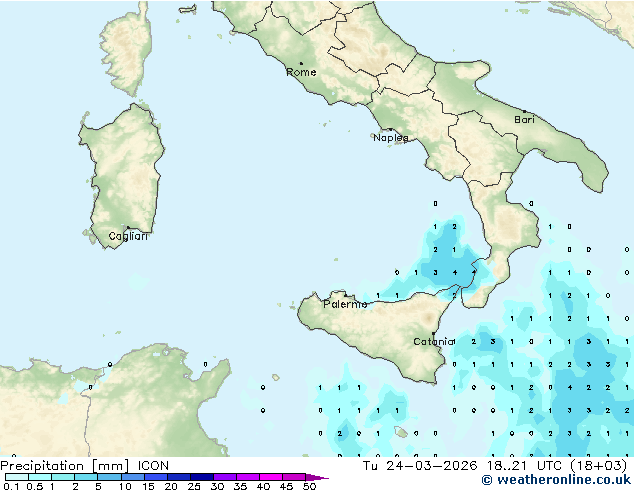Click the '(18+03)' forecast offset text
Image resolution: width=634 pixels, height=490 pixels.
coord(598,466)
